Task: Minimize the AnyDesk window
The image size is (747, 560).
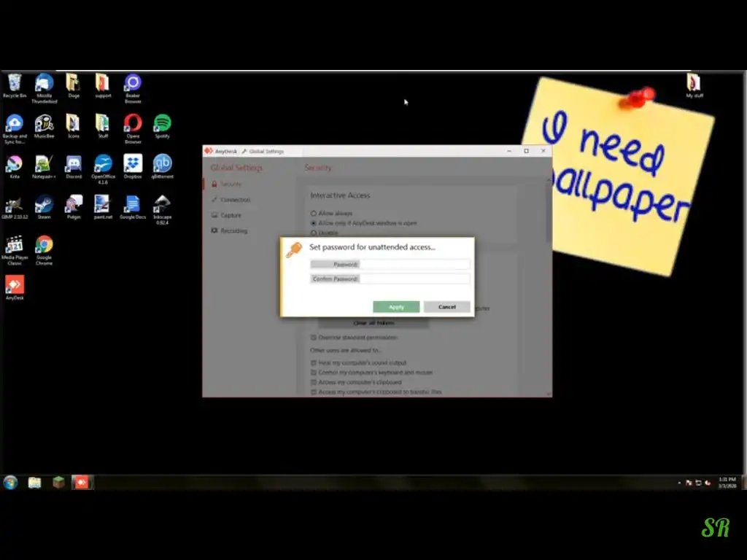Action: (x=509, y=151)
